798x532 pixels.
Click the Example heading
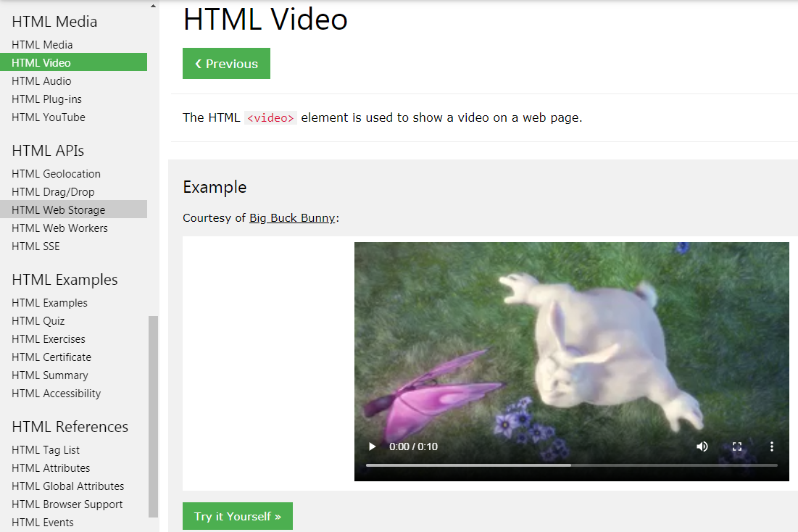[x=215, y=187]
